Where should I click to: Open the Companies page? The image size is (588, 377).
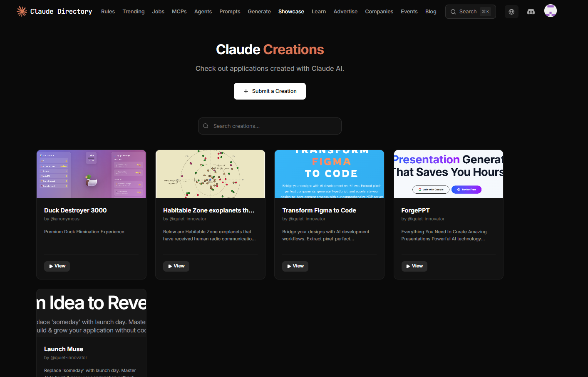tap(379, 12)
